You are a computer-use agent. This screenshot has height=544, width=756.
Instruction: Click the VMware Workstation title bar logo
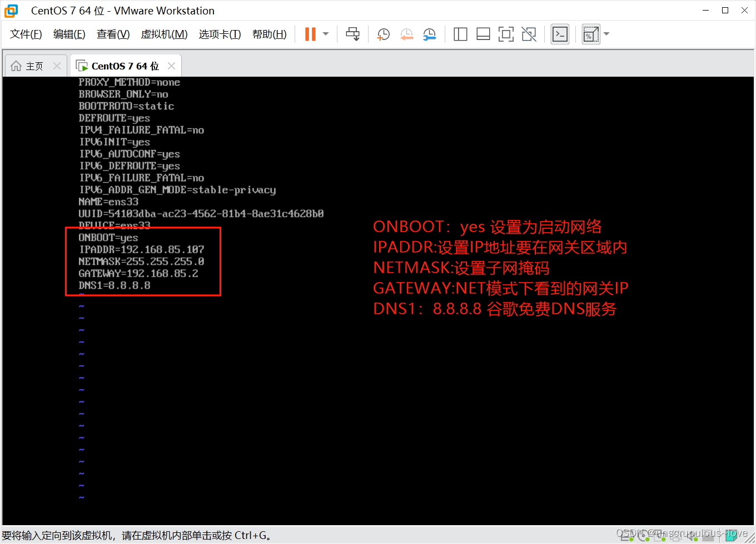pos(11,11)
